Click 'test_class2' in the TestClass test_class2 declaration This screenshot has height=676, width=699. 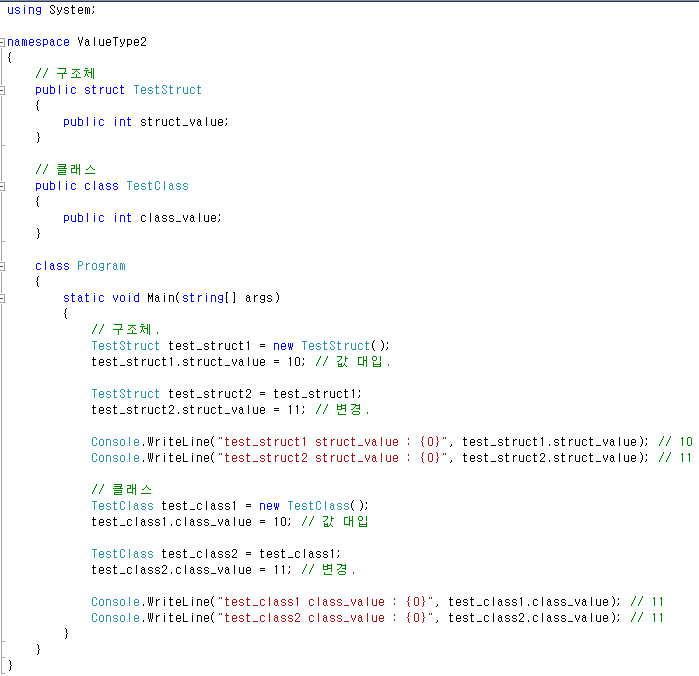pyautogui.click(x=199, y=554)
